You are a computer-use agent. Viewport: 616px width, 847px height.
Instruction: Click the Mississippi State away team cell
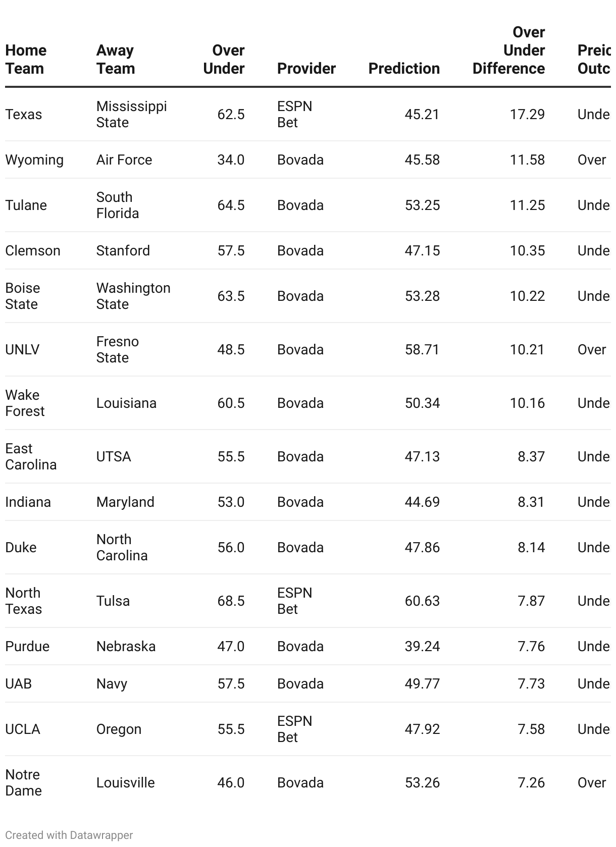pos(131,114)
